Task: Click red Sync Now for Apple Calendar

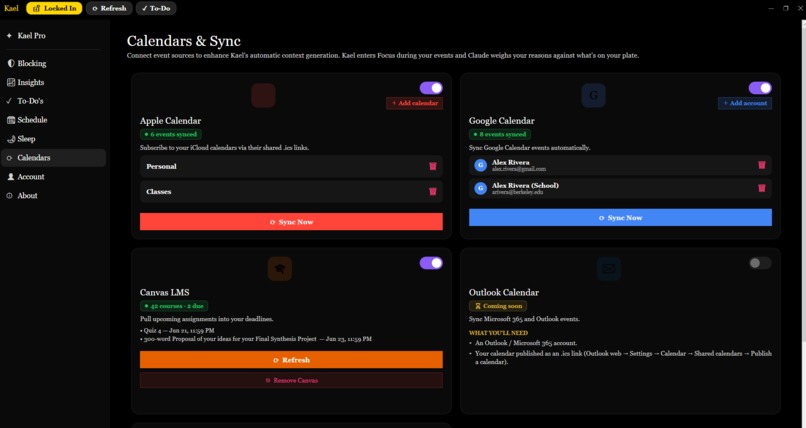Action: coord(291,222)
